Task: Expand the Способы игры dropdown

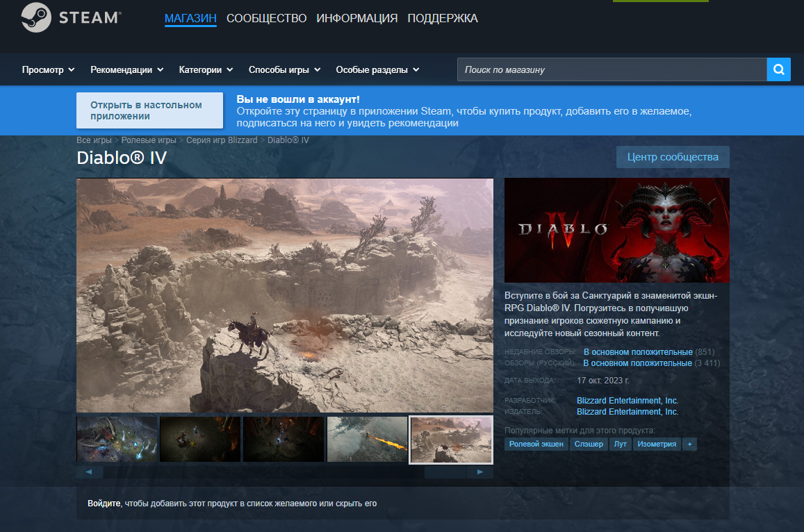Action: pyautogui.click(x=285, y=69)
